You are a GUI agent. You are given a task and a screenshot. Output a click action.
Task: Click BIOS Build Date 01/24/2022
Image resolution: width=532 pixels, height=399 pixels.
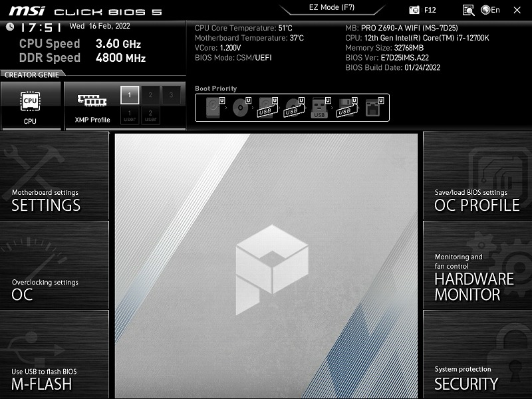coord(392,68)
